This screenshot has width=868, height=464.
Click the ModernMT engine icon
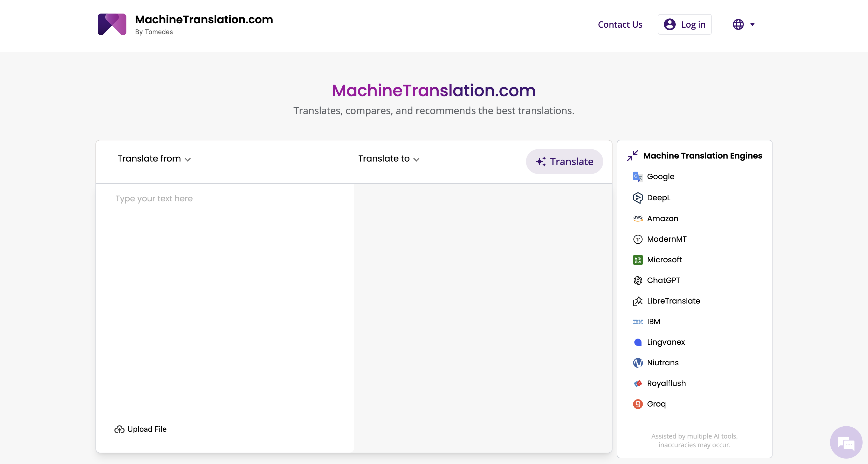637,239
